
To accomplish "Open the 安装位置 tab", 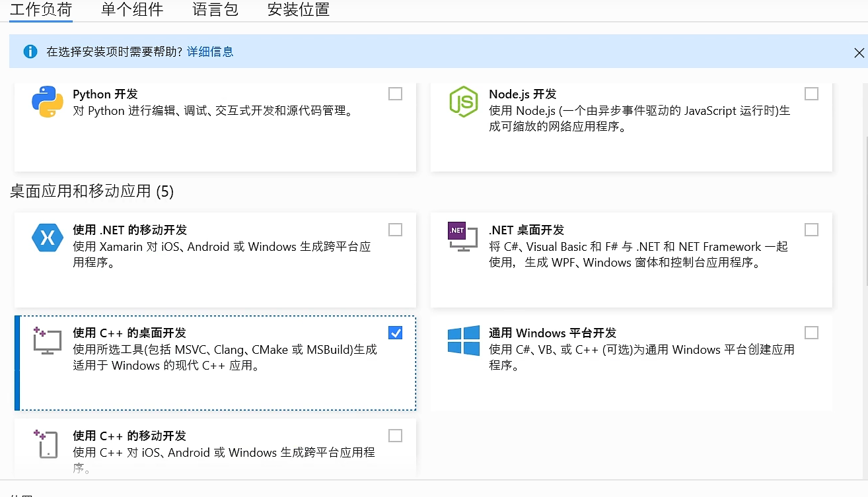I will (x=299, y=10).
